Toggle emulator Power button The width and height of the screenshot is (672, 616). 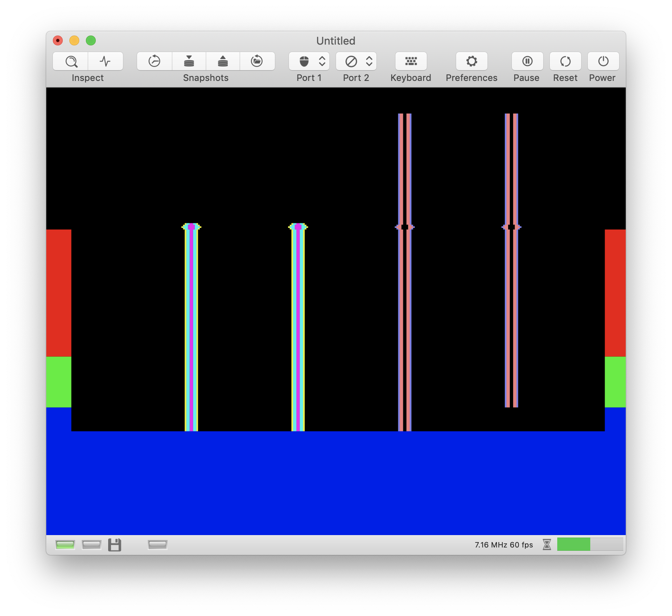(603, 62)
